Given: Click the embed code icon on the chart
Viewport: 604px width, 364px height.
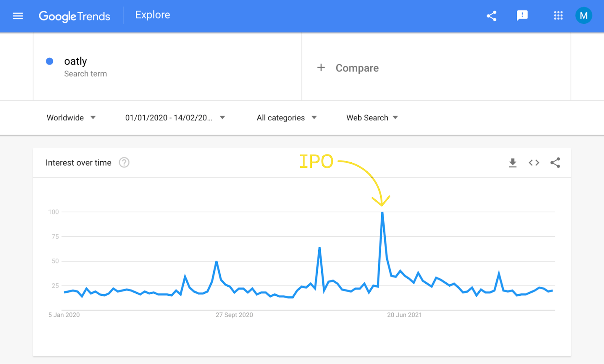Looking at the screenshot, I should 533,162.
